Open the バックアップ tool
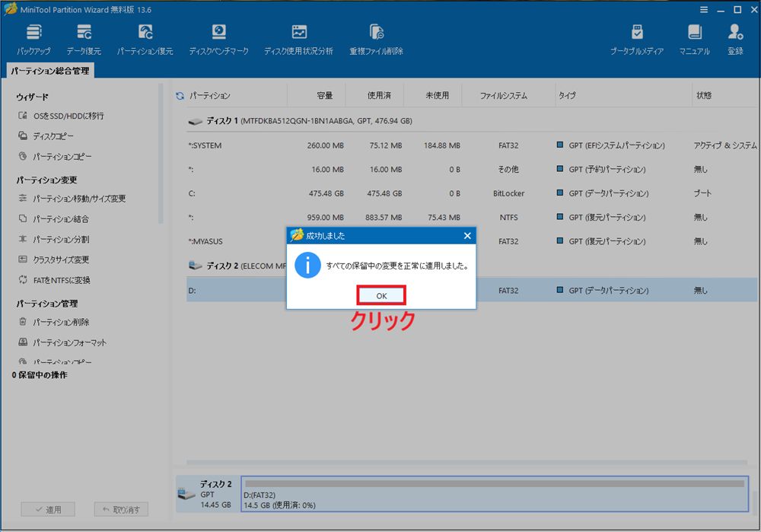This screenshot has height=532, width=761. click(33, 40)
